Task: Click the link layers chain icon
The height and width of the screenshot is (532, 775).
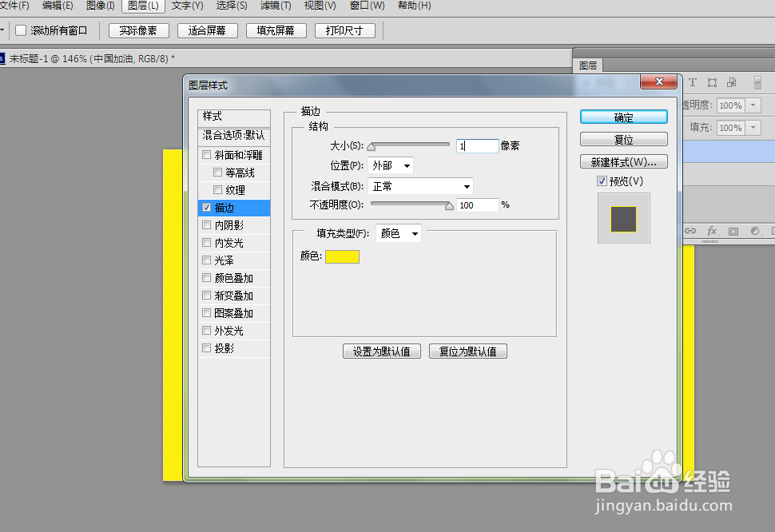Action: (690, 231)
